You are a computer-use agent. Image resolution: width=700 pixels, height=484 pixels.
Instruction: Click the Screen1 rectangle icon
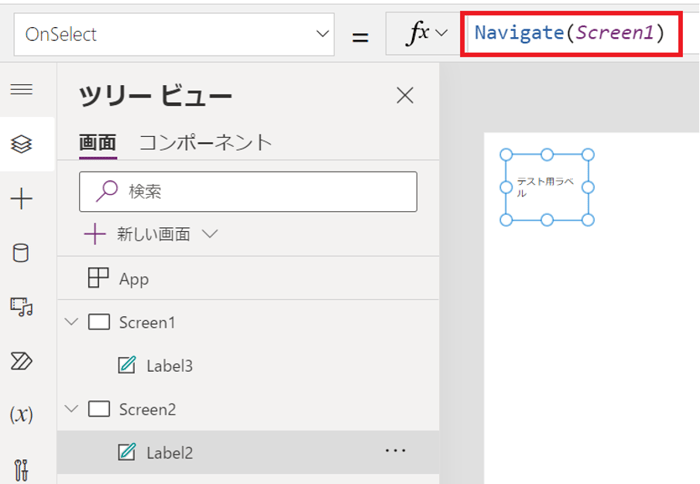[x=99, y=322]
